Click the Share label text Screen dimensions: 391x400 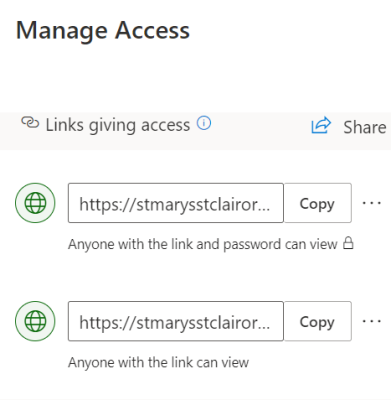365,127
